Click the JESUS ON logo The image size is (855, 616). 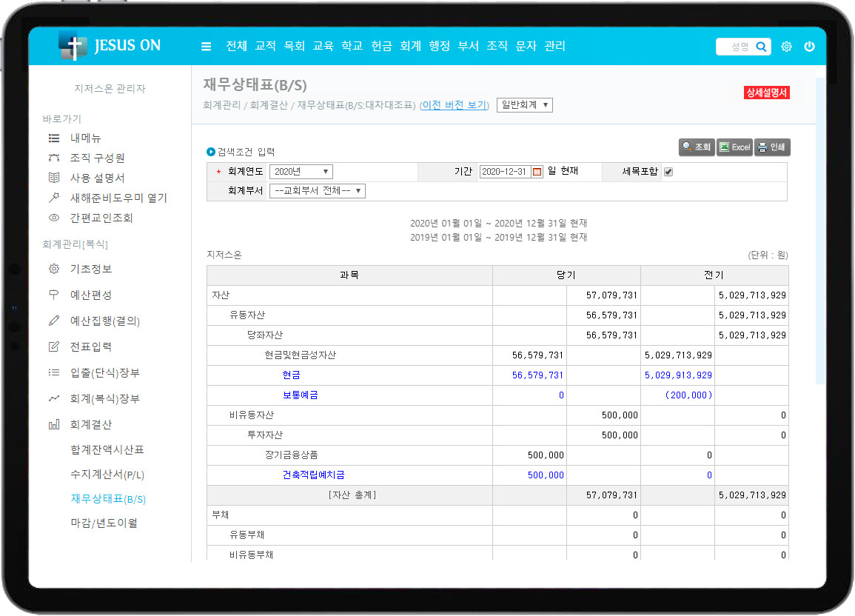(110, 46)
